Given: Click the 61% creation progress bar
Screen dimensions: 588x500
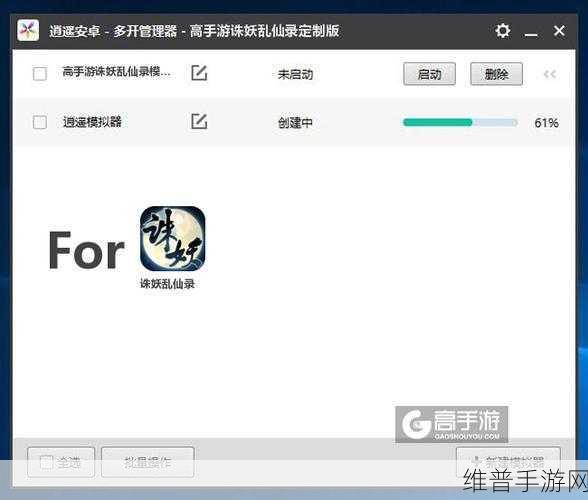Looking at the screenshot, I should [x=460, y=122].
